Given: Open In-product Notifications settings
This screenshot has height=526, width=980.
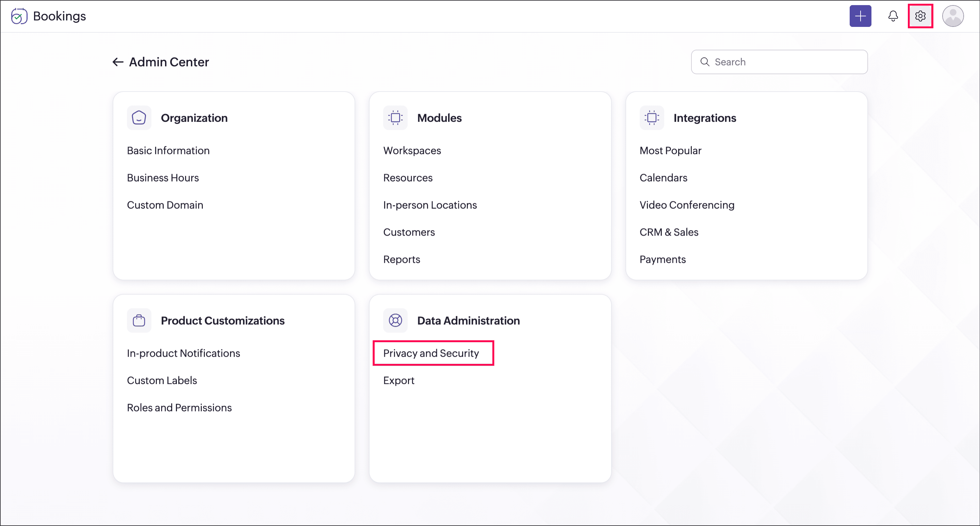Looking at the screenshot, I should pos(183,353).
